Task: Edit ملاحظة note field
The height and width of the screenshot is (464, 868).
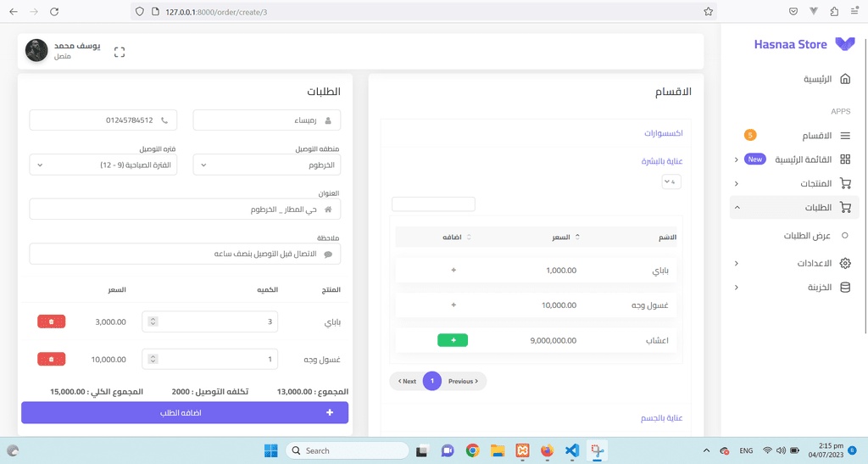Action: [185, 254]
